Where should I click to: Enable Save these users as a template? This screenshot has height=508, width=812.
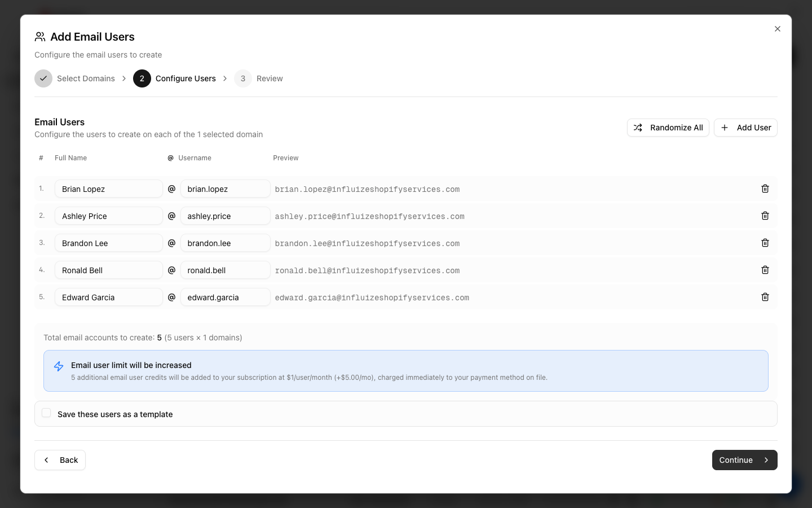(x=46, y=413)
